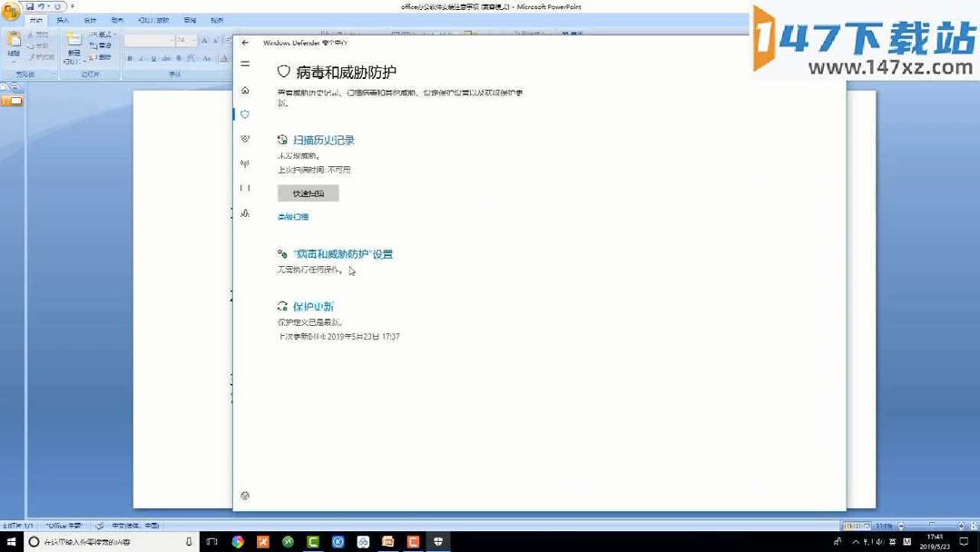Undo the last action in PowerPoint
Screen dimensions: 980x552
coord(42,7)
